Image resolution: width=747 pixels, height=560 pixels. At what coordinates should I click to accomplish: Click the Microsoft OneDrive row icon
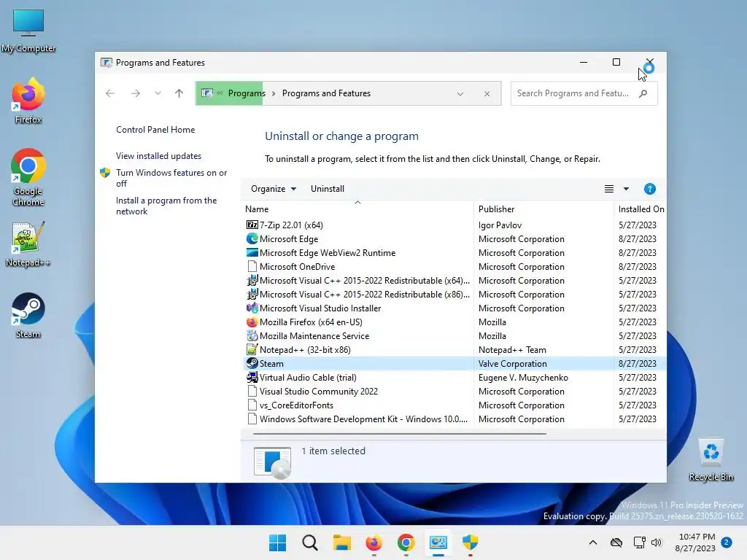252,266
